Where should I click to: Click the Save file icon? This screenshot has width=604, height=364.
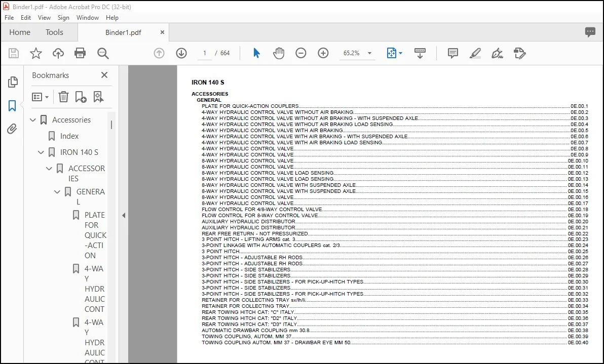tap(14, 53)
